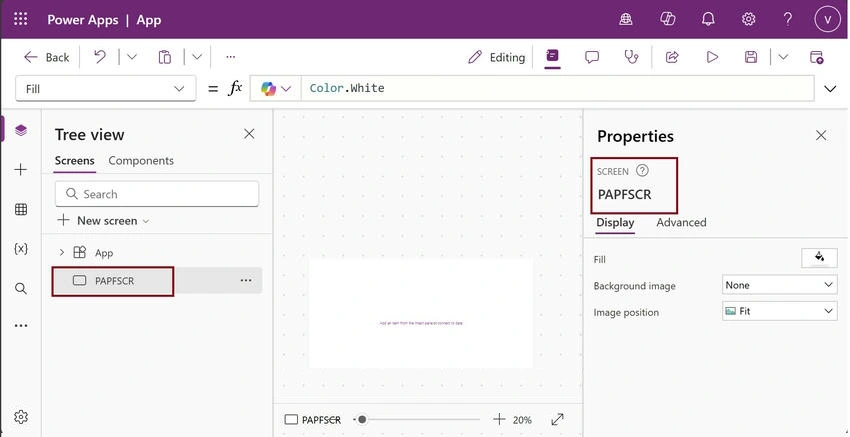Undo the last action
The image size is (850, 437).
click(x=100, y=56)
